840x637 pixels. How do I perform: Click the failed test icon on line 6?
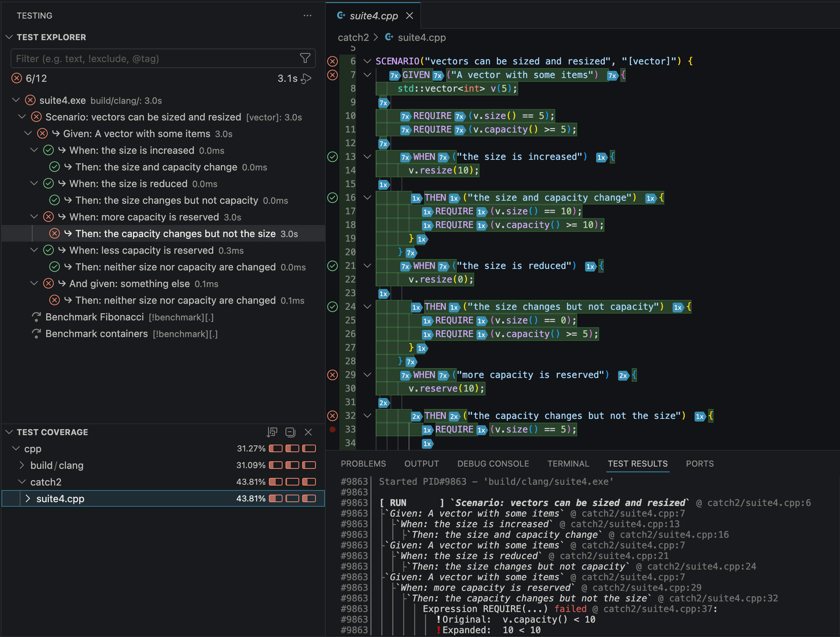(332, 61)
